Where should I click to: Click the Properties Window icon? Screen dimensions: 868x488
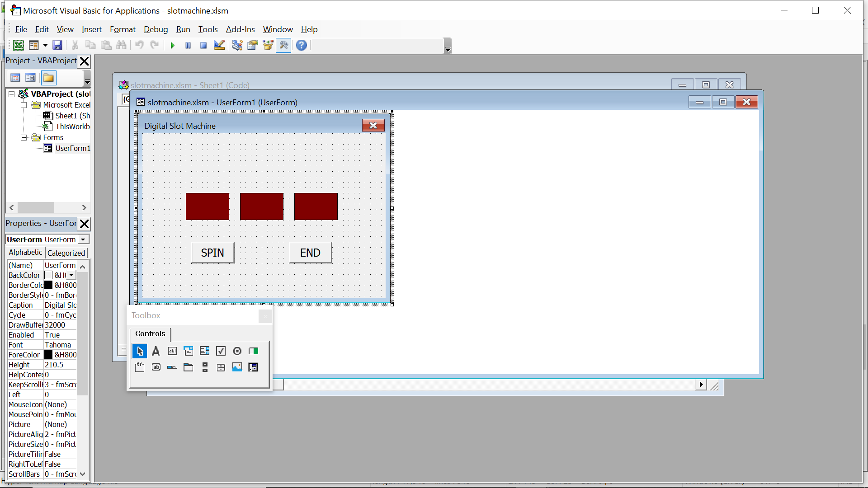(x=251, y=45)
